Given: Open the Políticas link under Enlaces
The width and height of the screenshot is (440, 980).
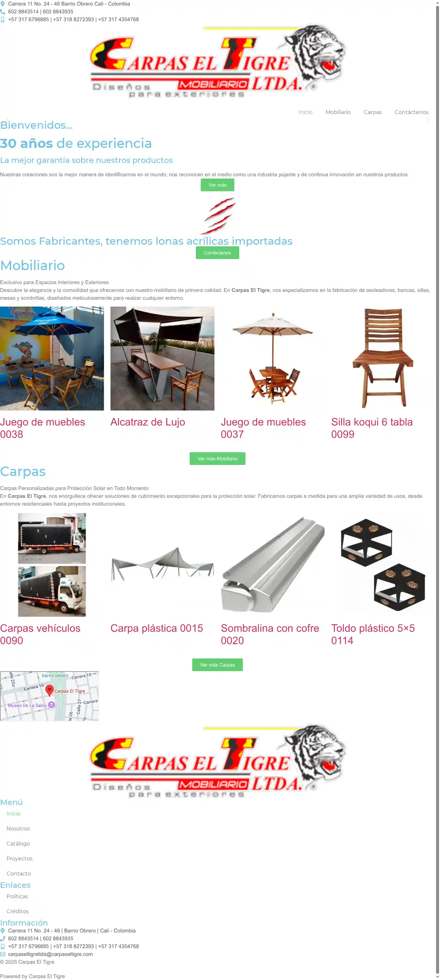Looking at the screenshot, I should coord(17,896).
